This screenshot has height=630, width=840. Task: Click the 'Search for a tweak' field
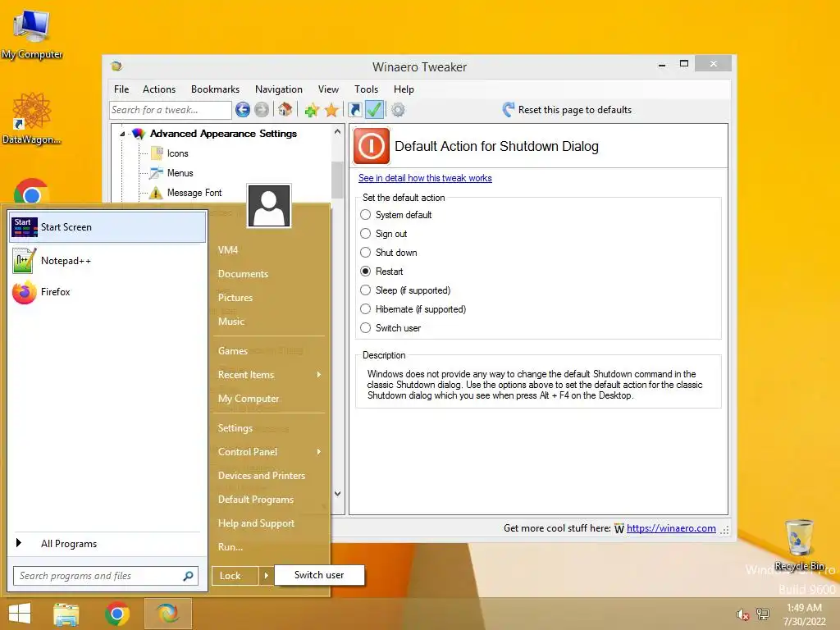171,110
